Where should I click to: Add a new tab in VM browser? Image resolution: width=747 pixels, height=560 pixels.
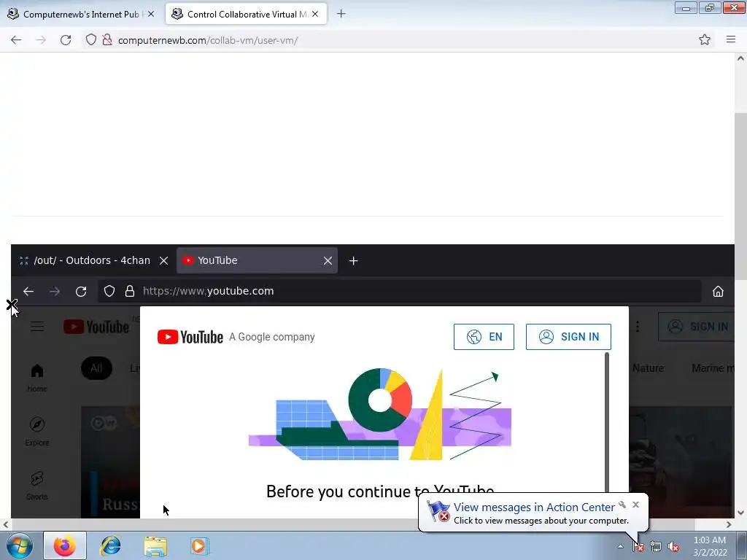(x=354, y=260)
